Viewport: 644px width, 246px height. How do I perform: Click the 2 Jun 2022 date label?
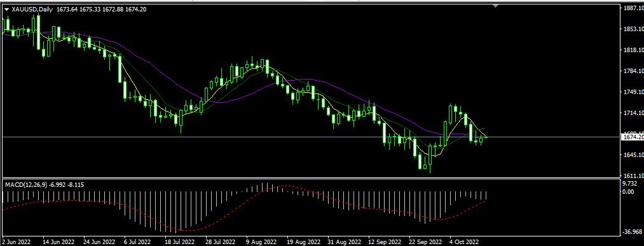point(17,242)
